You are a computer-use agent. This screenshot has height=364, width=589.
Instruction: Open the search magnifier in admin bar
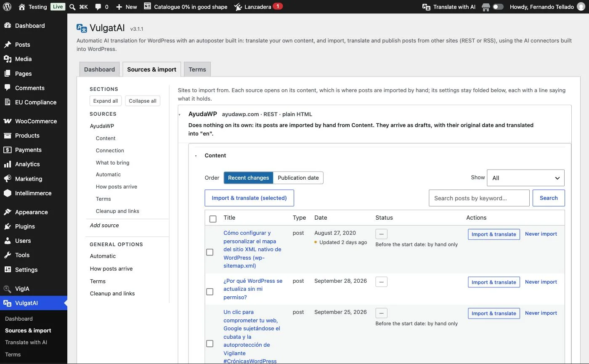click(72, 7)
